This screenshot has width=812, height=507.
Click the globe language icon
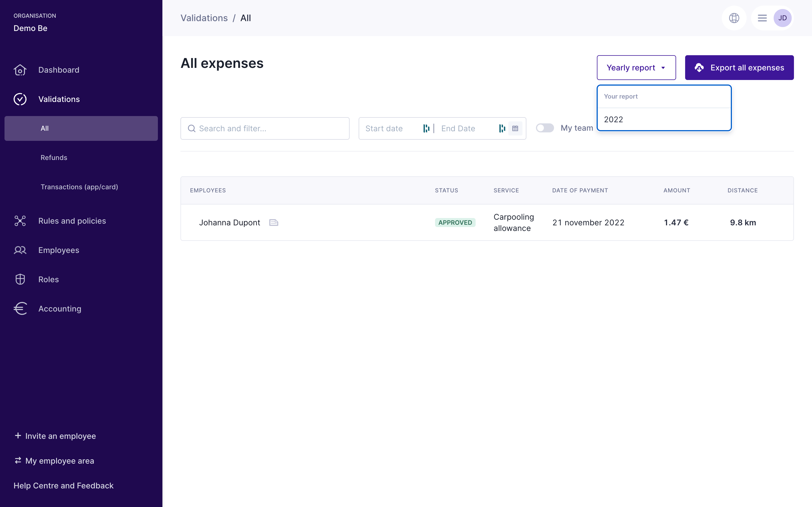[x=734, y=18]
